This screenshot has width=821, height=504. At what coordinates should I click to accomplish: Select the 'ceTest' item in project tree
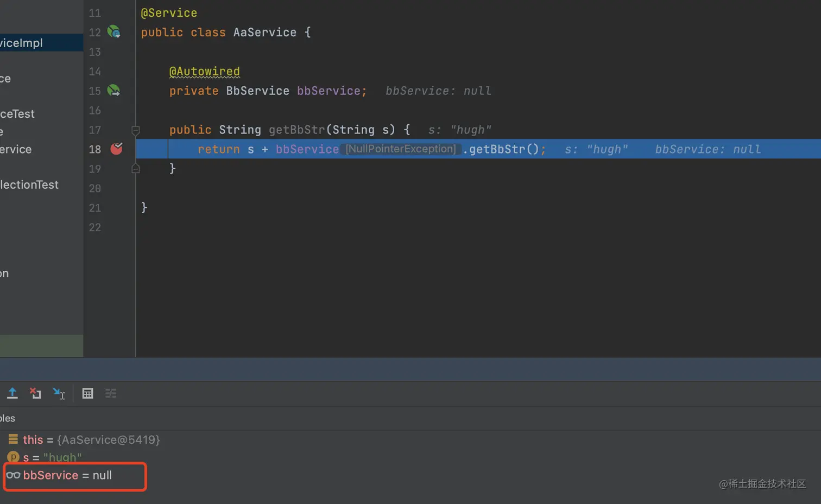17,114
